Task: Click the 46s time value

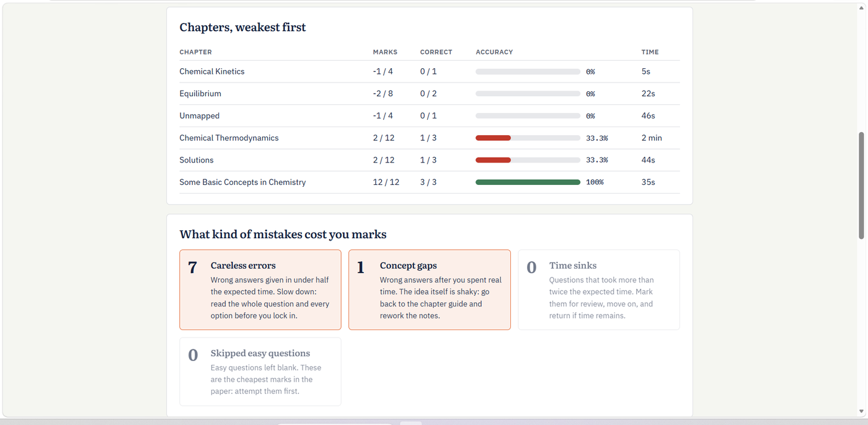Action: [x=649, y=116]
